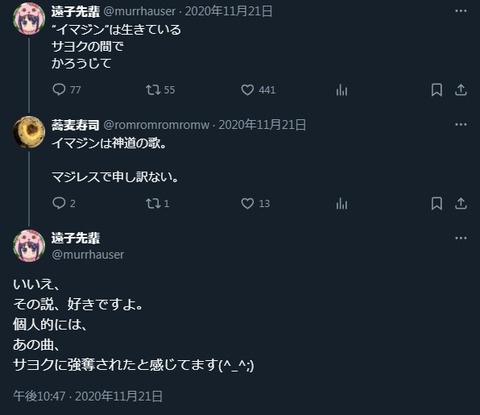Share the first tweet by 遠子先輩

click(461, 90)
